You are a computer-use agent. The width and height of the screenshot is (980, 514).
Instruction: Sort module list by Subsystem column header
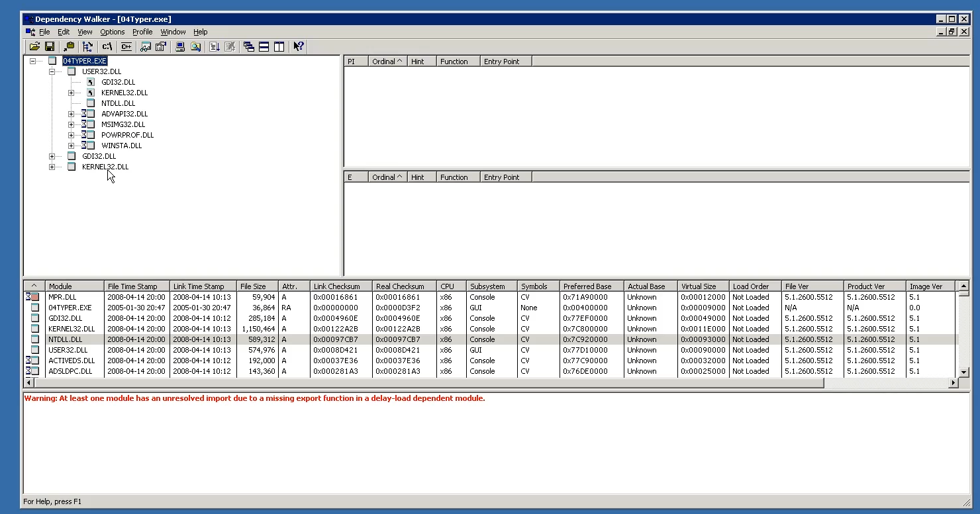(x=491, y=286)
